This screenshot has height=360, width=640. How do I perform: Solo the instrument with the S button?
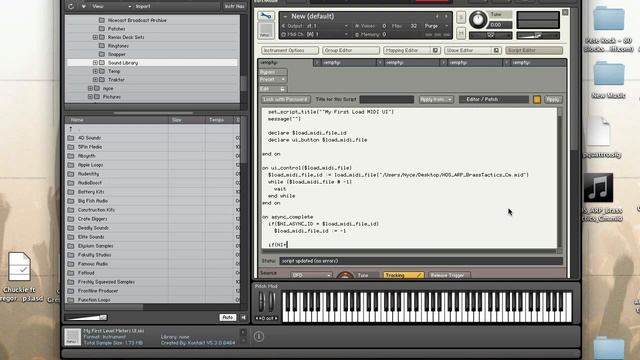461,17
